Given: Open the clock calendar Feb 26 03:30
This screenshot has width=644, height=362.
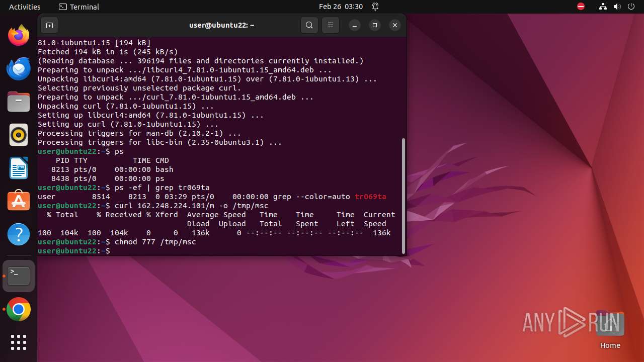Looking at the screenshot, I should 341,7.
